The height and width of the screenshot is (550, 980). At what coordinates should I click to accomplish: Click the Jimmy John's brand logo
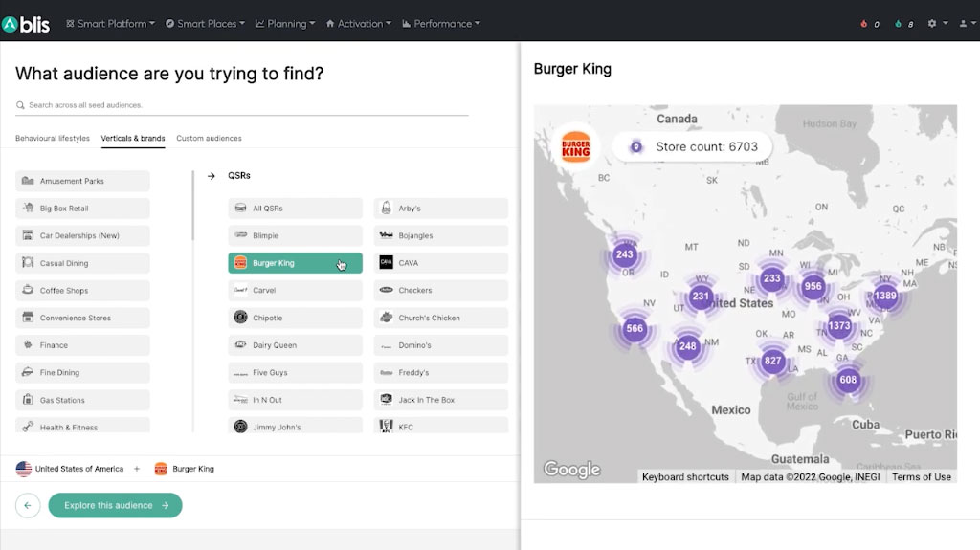pyautogui.click(x=240, y=427)
